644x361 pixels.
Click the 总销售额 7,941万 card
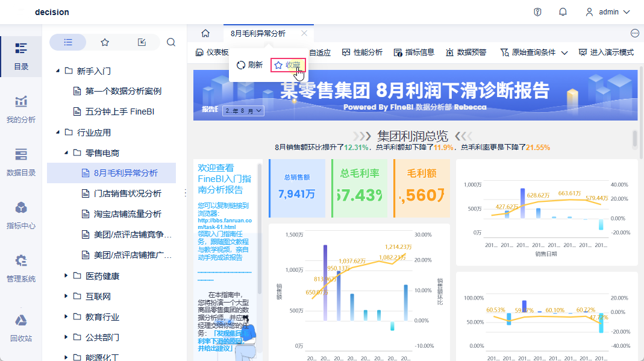pos(297,188)
